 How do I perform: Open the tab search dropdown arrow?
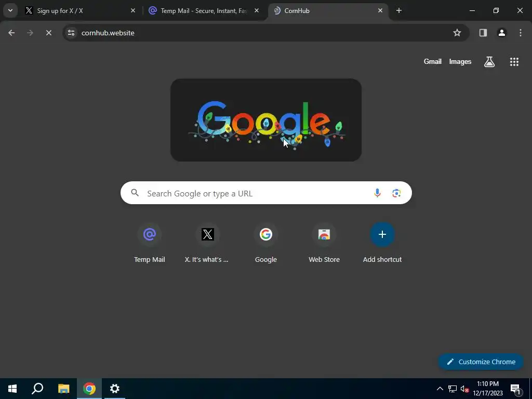coord(10,10)
